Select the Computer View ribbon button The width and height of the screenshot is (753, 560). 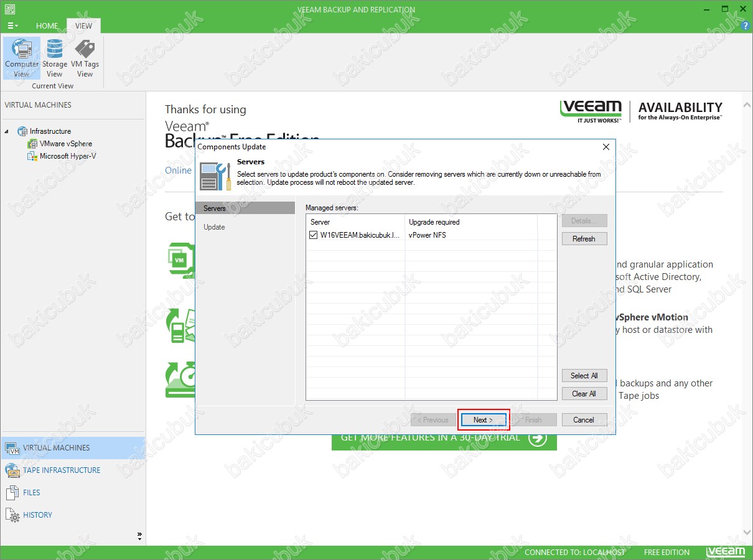[22, 58]
